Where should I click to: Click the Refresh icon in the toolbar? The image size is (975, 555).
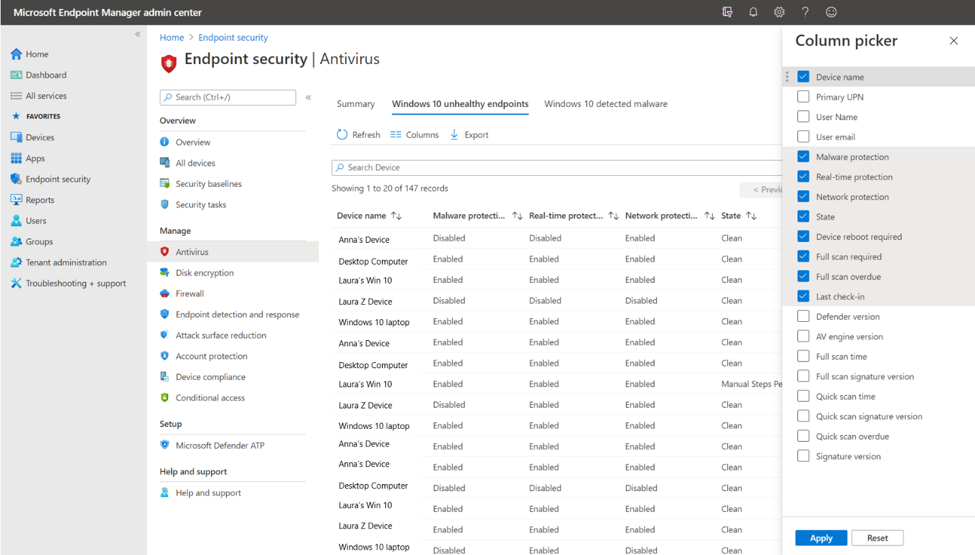(x=342, y=134)
